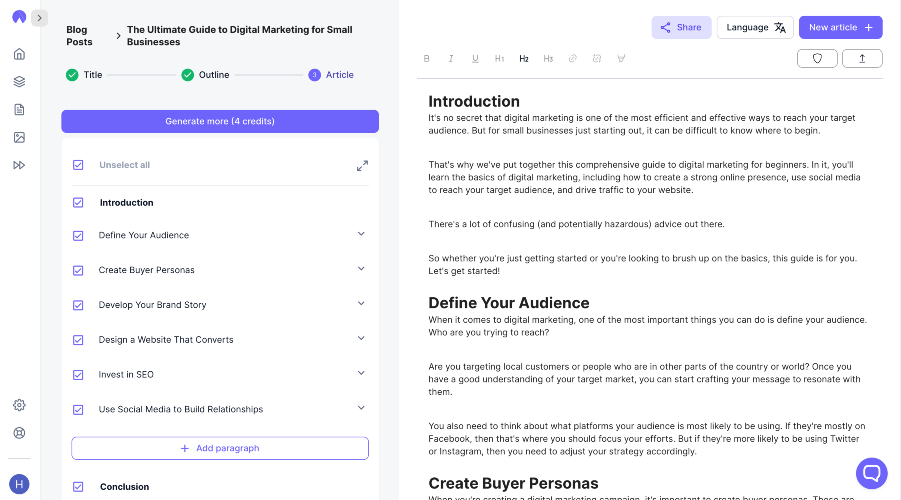Uncheck the Introduction checkbox
The width and height of the screenshot is (901, 500).
tap(78, 202)
